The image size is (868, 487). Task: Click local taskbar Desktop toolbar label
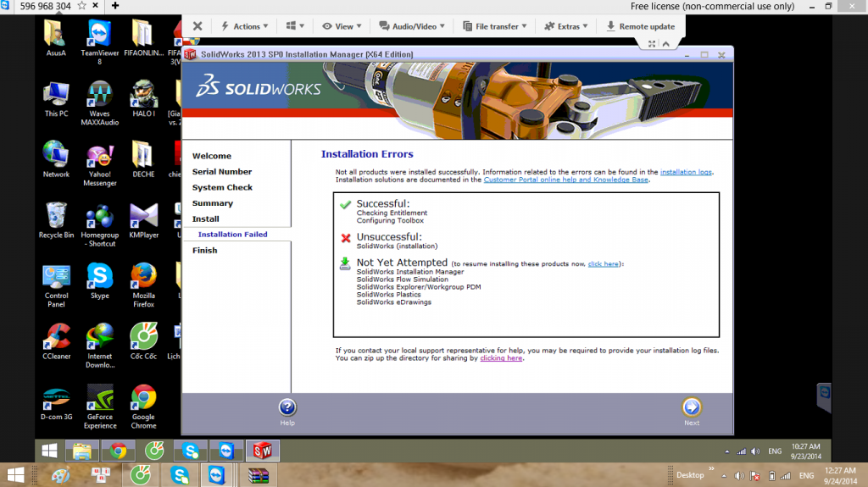(x=690, y=475)
